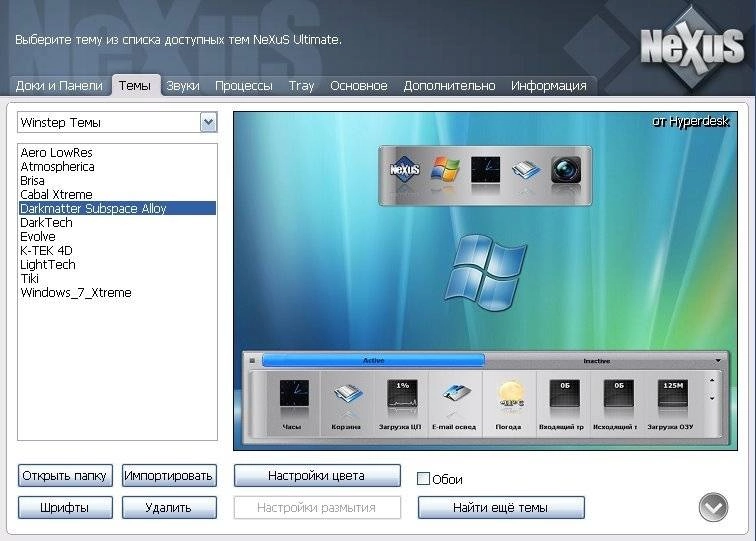Click the Входящий трафик meter icon

coord(565,393)
